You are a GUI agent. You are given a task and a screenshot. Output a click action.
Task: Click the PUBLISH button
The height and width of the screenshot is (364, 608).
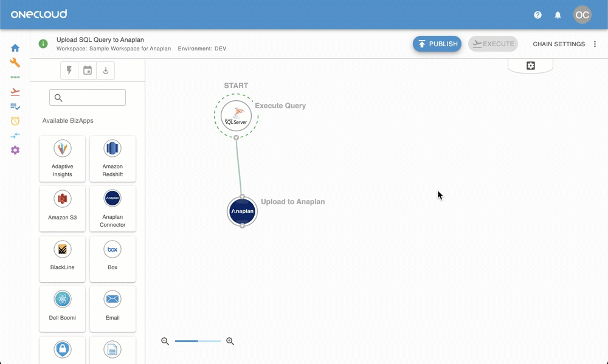tap(437, 44)
